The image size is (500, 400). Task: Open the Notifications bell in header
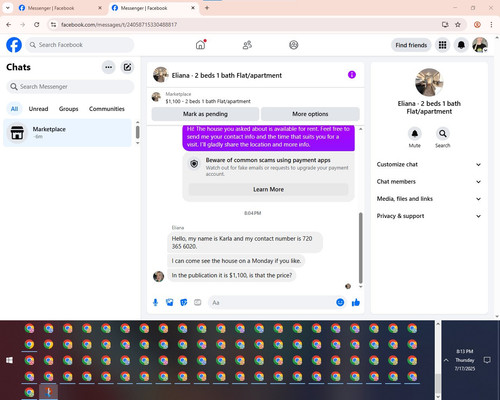point(461,45)
